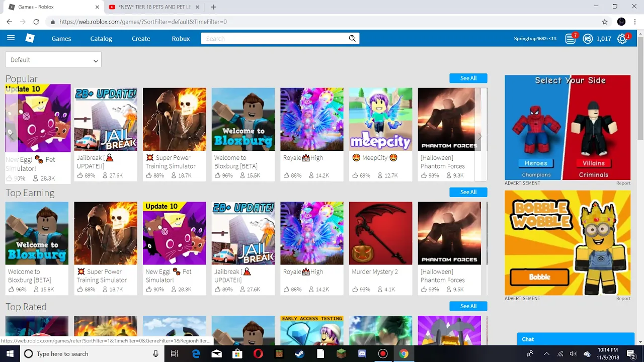Open Chrome three-dot menu
644x362 pixels.
635,22
